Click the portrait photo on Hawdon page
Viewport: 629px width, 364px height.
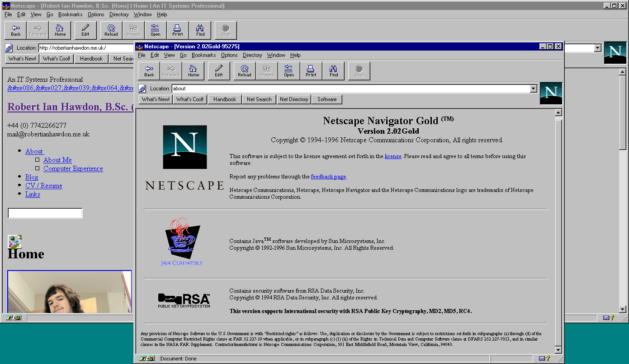pyautogui.click(x=70, y=291)
